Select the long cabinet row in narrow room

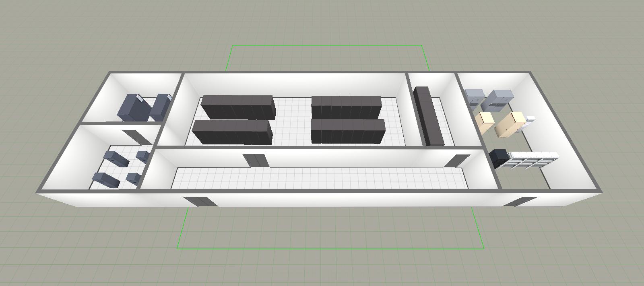(x=429, y=117)
